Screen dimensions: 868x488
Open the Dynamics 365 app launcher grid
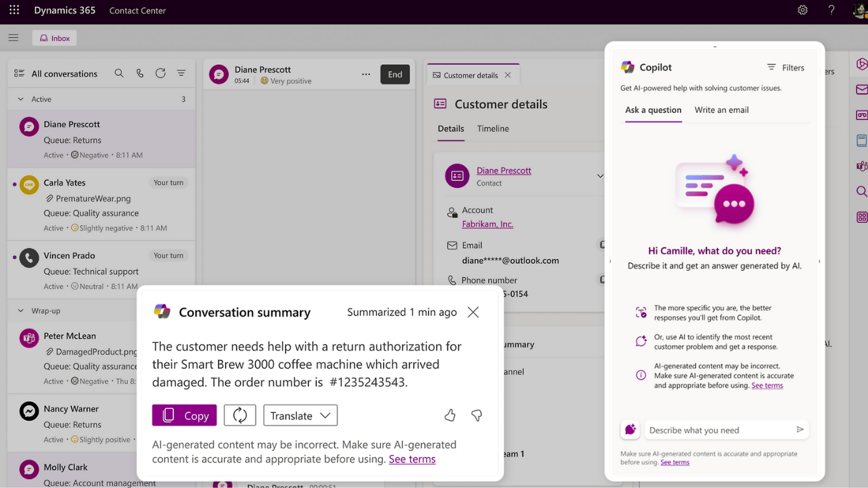coord(14,10)
